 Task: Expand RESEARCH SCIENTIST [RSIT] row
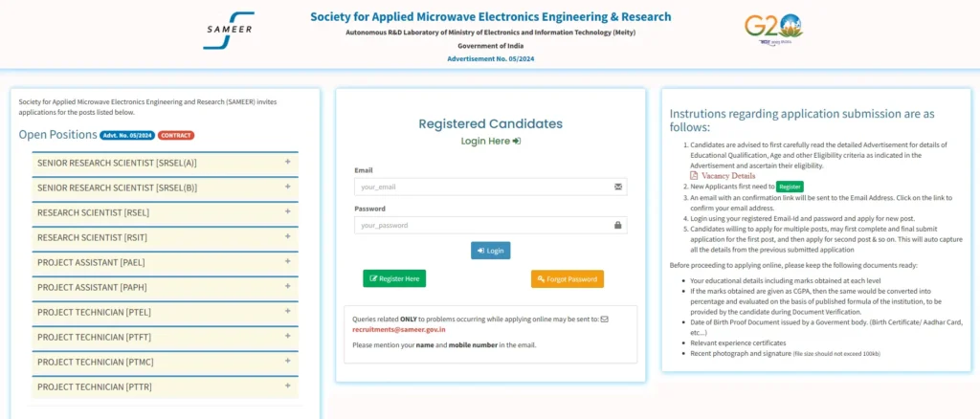click(x=164, y=237)
